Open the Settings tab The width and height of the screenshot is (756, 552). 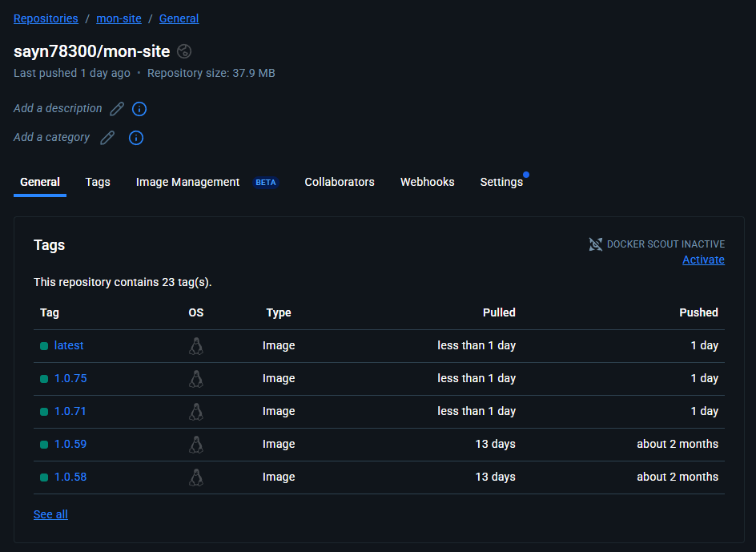pos(501,182)
